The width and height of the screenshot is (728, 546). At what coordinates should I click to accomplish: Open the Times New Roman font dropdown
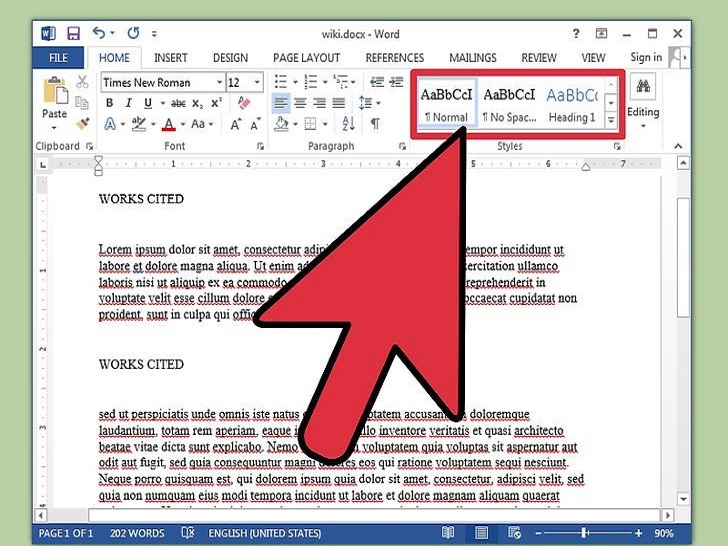click(x=220, y=82)
